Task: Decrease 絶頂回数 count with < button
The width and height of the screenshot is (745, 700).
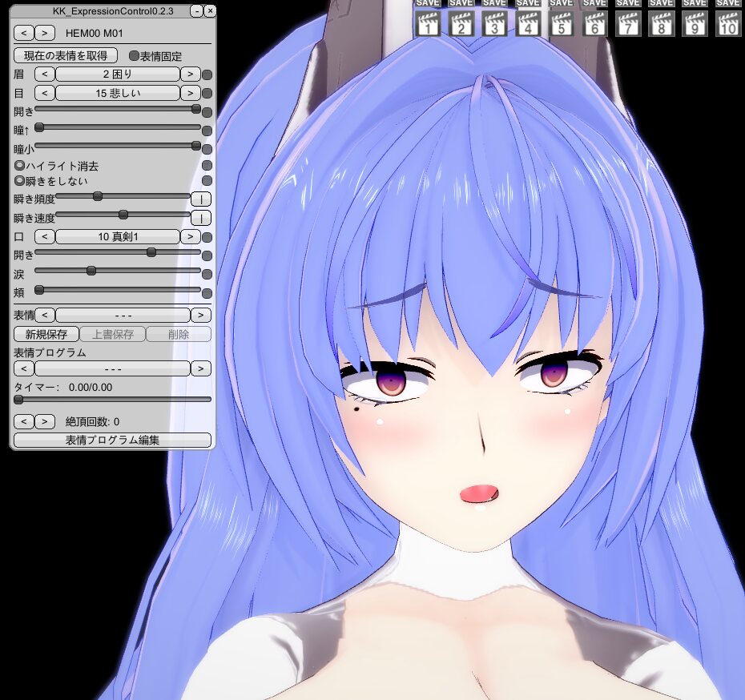Action: [x=24, y=421]
